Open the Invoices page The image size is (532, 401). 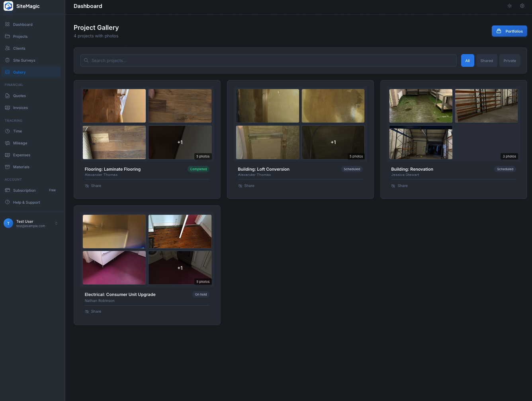20,107
